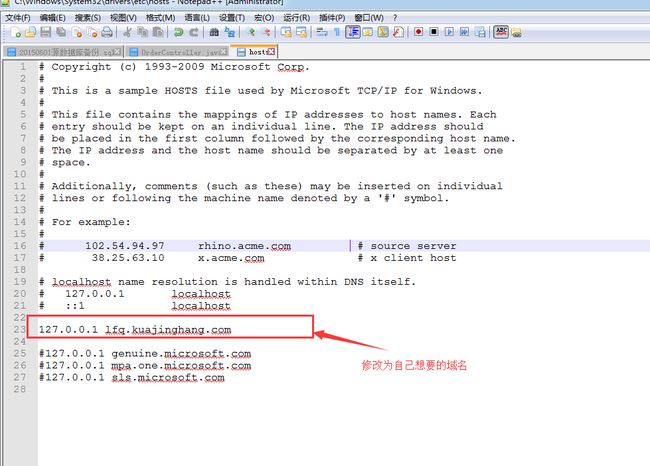
Task: Click the Save All toolbar icon
Action: tap(61, 32)
